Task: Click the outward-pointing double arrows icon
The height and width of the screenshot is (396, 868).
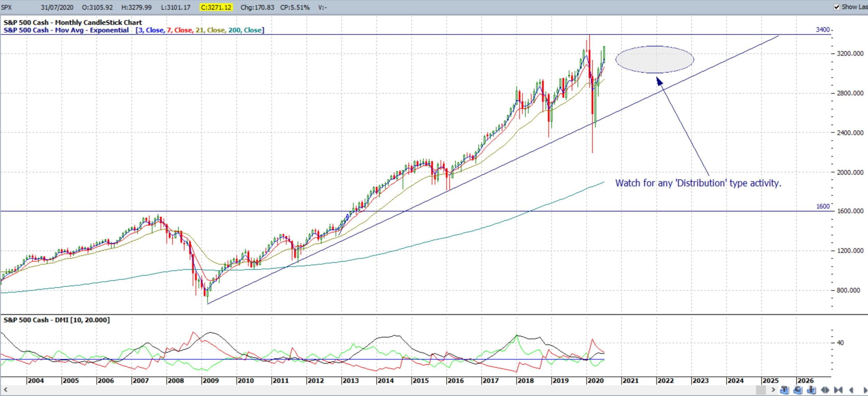Action: pyautogui.click(x=825, y=390)
